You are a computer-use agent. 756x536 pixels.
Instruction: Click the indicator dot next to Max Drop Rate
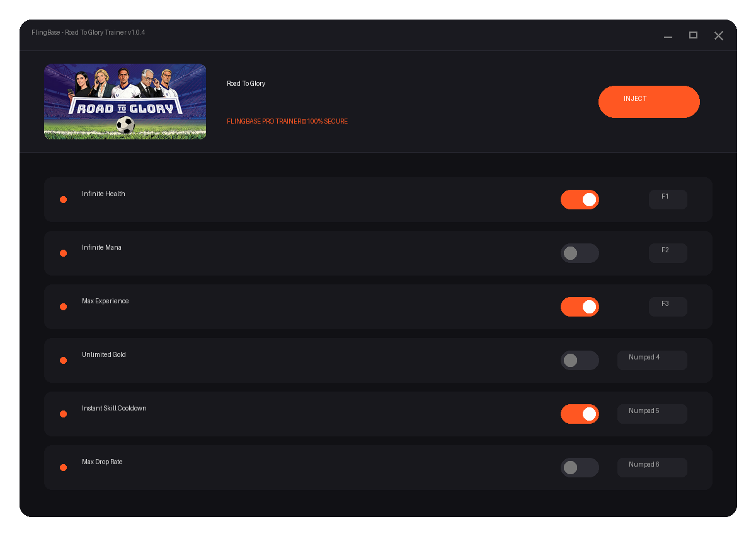pos(63,467)
